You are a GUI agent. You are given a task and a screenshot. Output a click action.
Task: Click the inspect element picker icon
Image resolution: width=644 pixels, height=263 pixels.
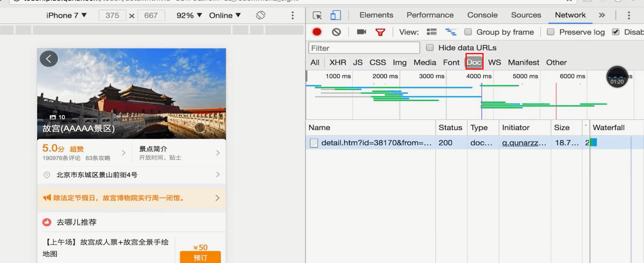click(317, 15)
